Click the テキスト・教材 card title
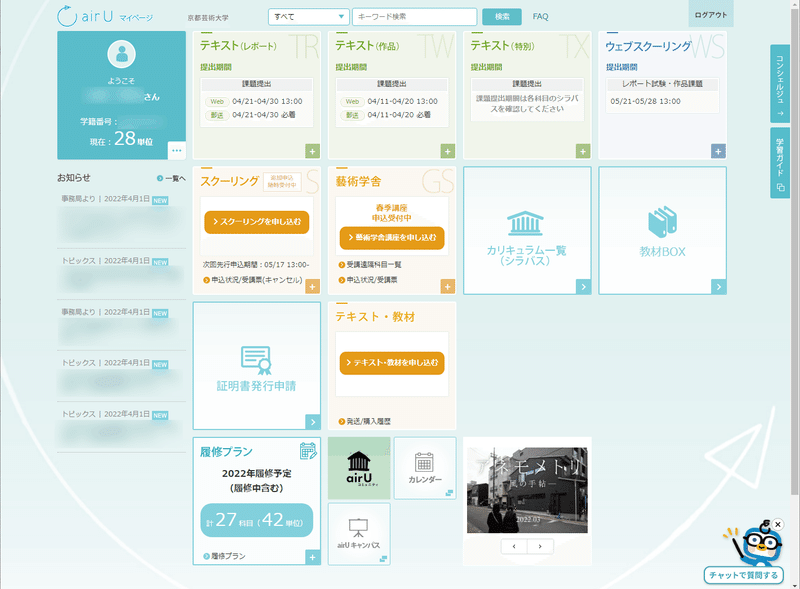 (x=375, y=317)
